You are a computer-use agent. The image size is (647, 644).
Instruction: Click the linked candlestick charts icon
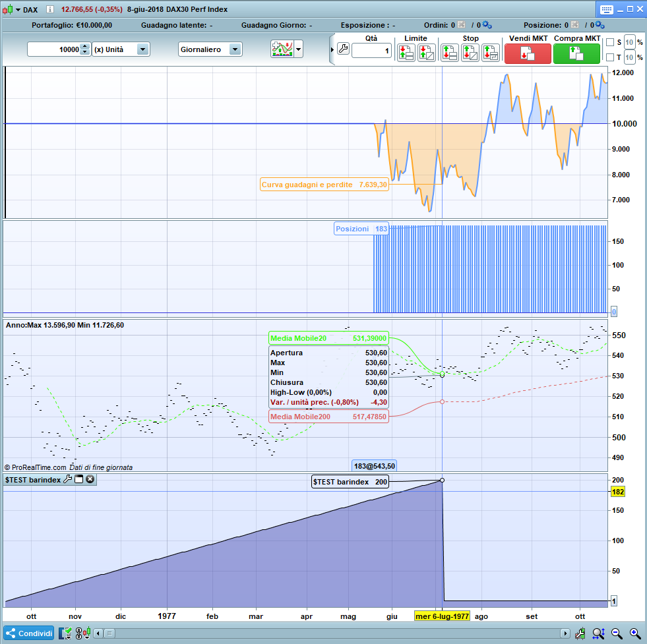[x=83, y=633]
